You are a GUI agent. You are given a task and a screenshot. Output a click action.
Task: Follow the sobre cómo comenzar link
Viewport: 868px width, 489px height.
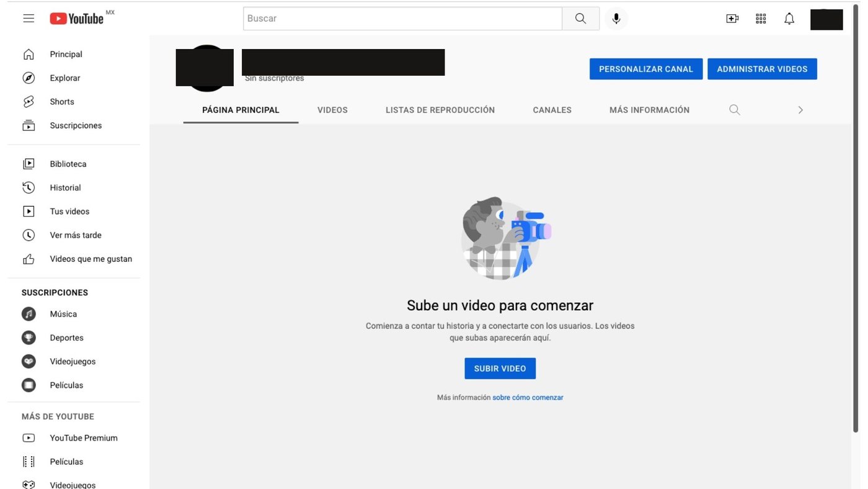click(x=528, y=398)
